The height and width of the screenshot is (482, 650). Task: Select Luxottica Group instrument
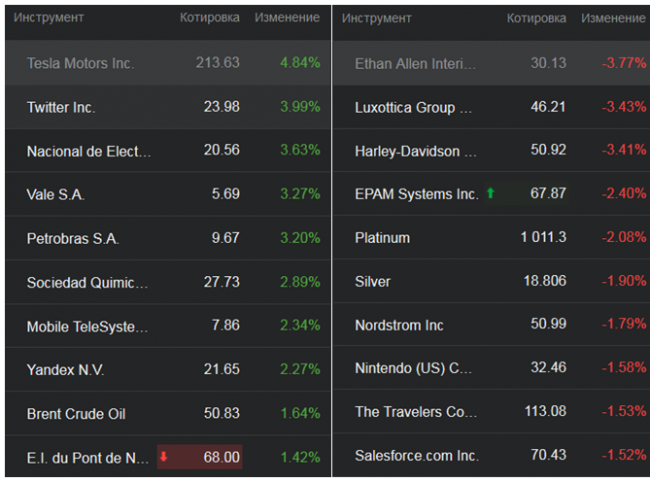pyautogui.click(x=404, y=107)
